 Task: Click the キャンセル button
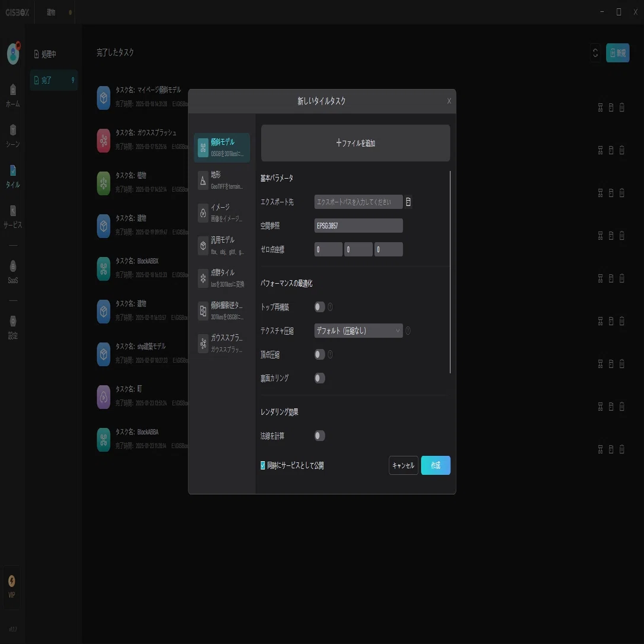pyautogui.click(x=404, y=465)
